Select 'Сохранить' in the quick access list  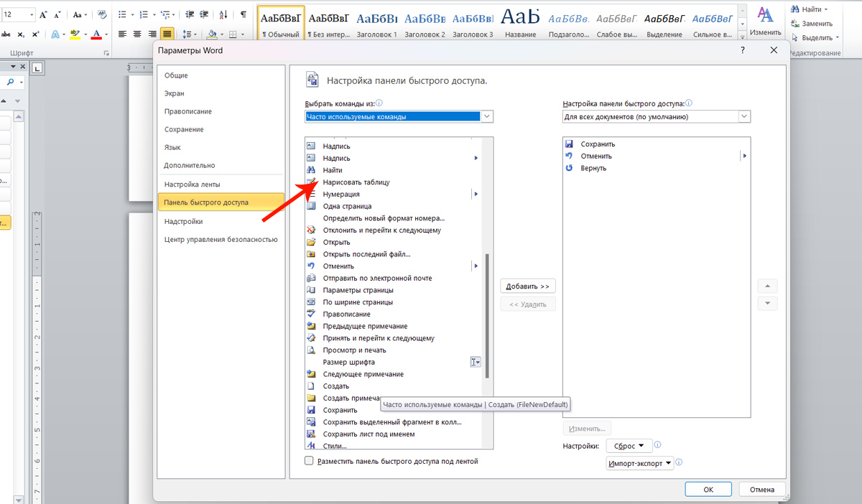pos(598,144)
